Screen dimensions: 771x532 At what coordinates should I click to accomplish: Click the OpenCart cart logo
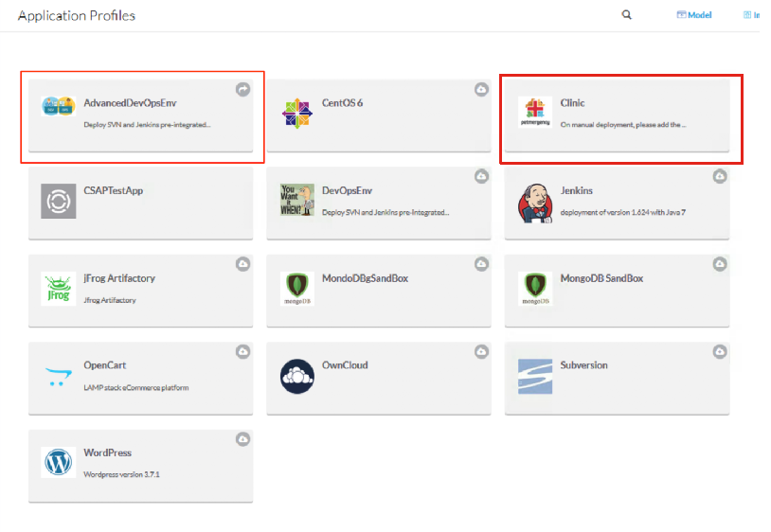[x=59, y=376]
